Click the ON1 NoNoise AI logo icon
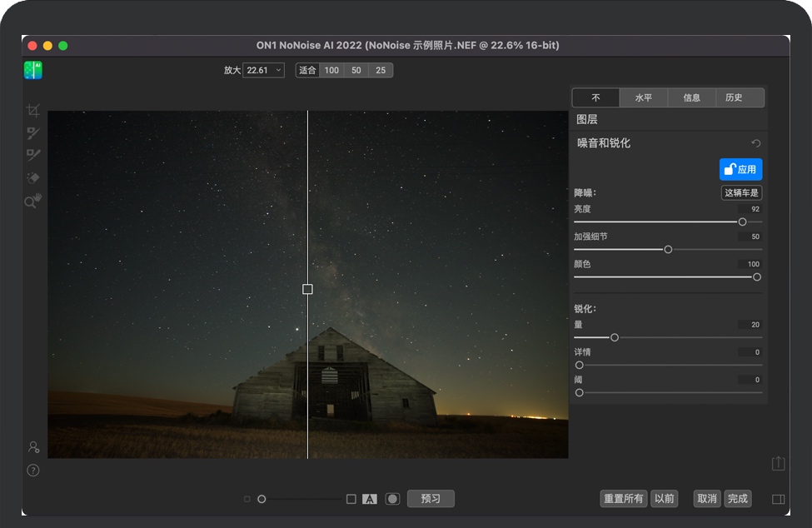The height and width of the screenshot is (528, 812). click(33, 70)
